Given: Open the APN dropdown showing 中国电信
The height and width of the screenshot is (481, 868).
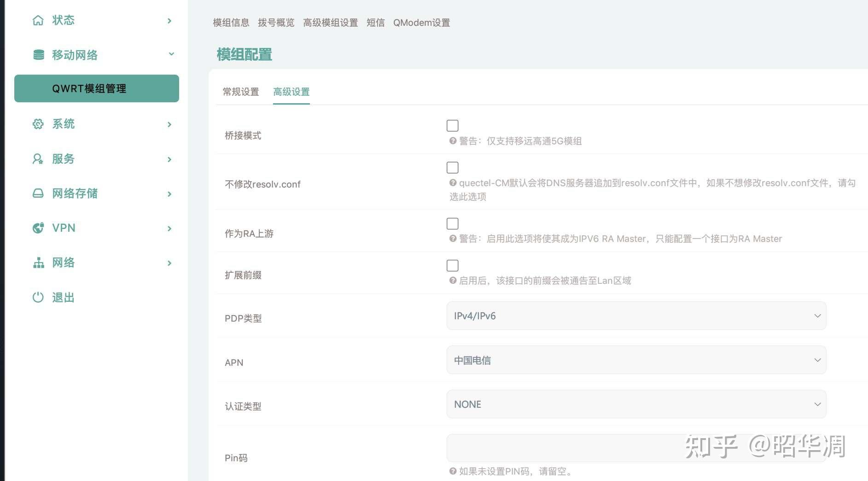Looking at the screenshot, I should tap(635, 360).
